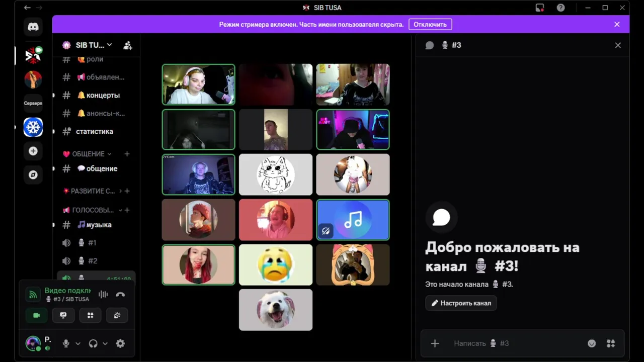Open the объявлен... channel
Screen dimensions: 644x362
[96, 77]
